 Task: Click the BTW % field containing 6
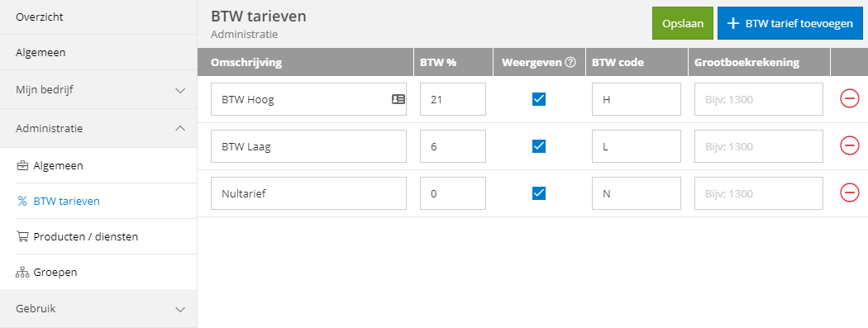[453, 146]
